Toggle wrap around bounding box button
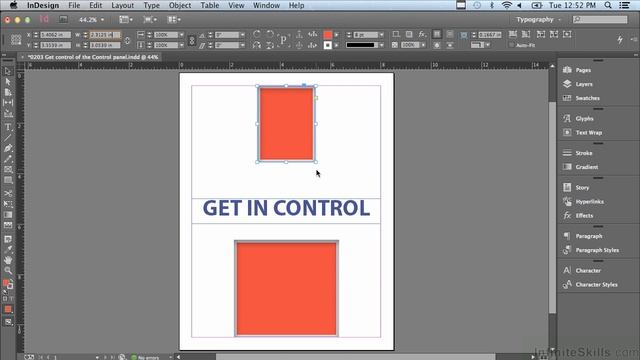Image resolution: width=640 pixels, height=360 pixels. click(450, 34)
